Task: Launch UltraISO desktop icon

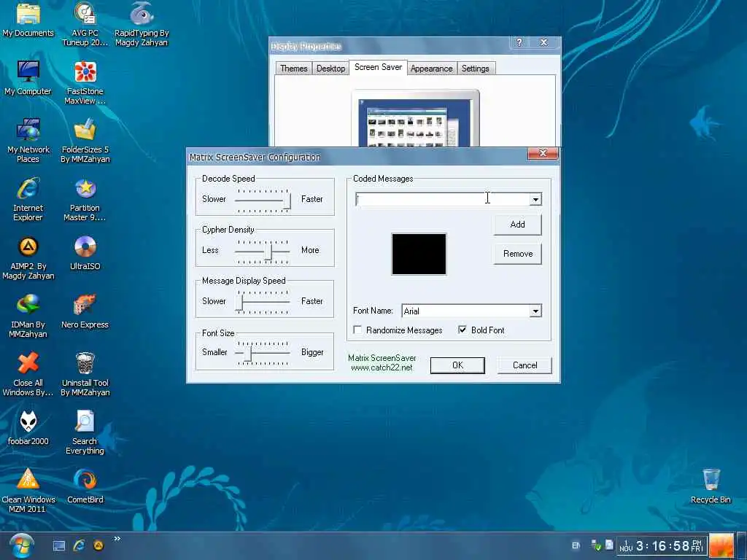Action: point(85,253)
